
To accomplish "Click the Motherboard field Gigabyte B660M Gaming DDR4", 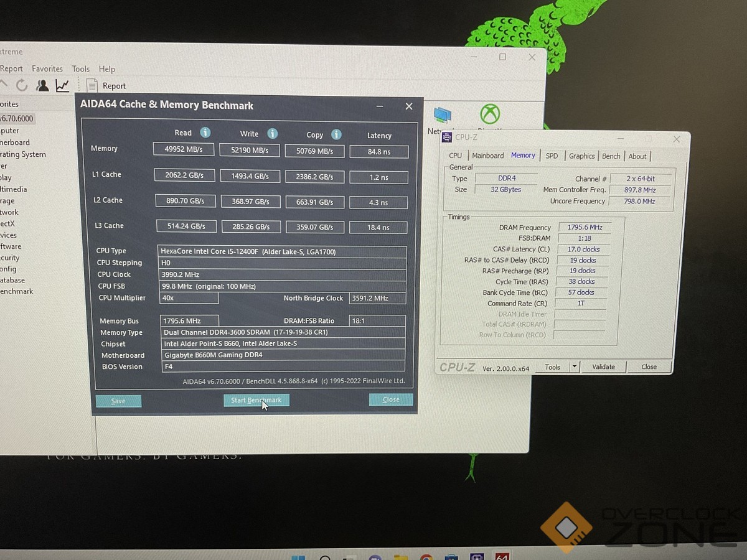I will (x=283, y=355).
